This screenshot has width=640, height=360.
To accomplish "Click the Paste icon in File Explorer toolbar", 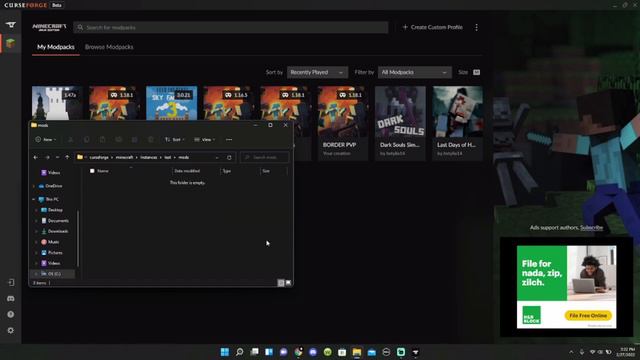I will click(x=102, y=140).
